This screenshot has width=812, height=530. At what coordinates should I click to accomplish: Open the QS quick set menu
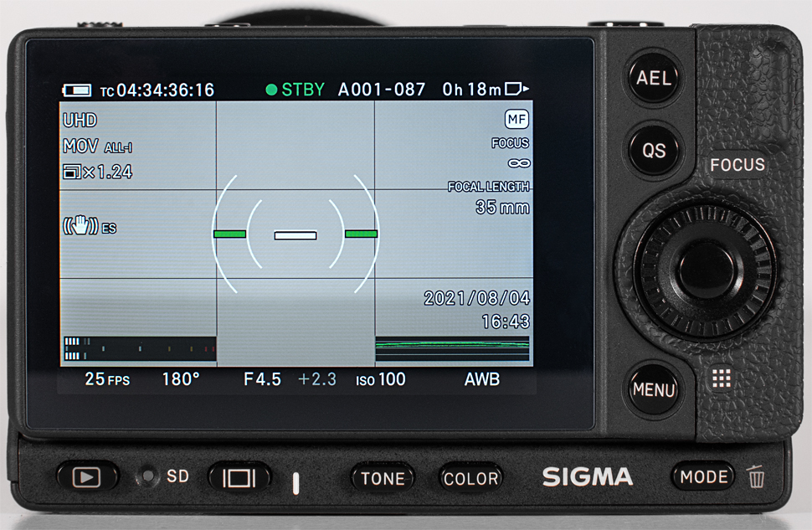(654, 150)
